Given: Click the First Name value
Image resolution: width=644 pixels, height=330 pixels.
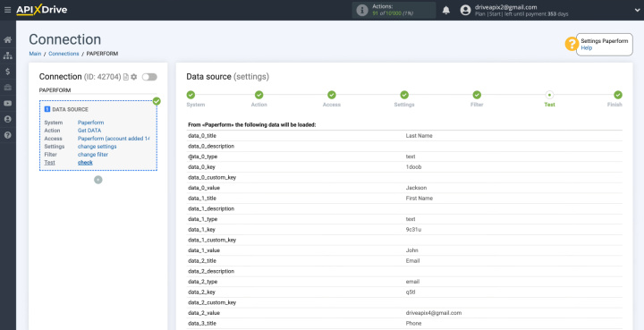Looking at the screenshot, I should (419, 199).
